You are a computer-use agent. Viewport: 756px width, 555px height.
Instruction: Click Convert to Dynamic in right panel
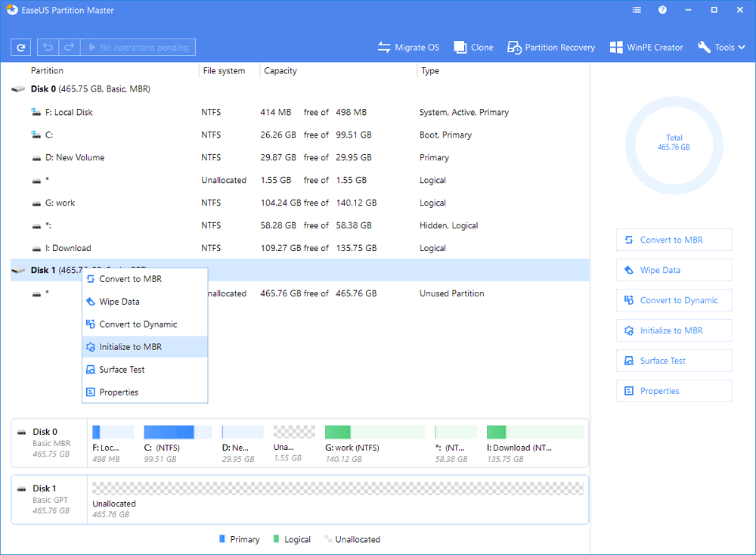coord(674,300)
